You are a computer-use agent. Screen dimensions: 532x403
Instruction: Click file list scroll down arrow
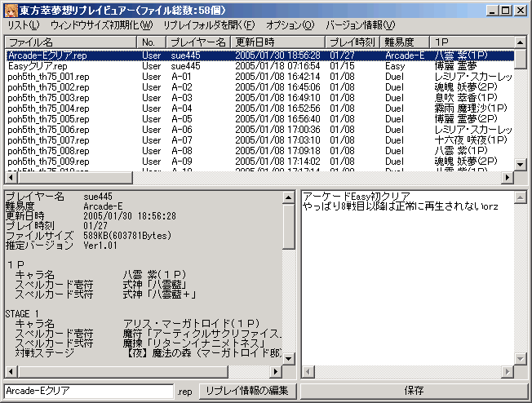click(x=520, y=165)
